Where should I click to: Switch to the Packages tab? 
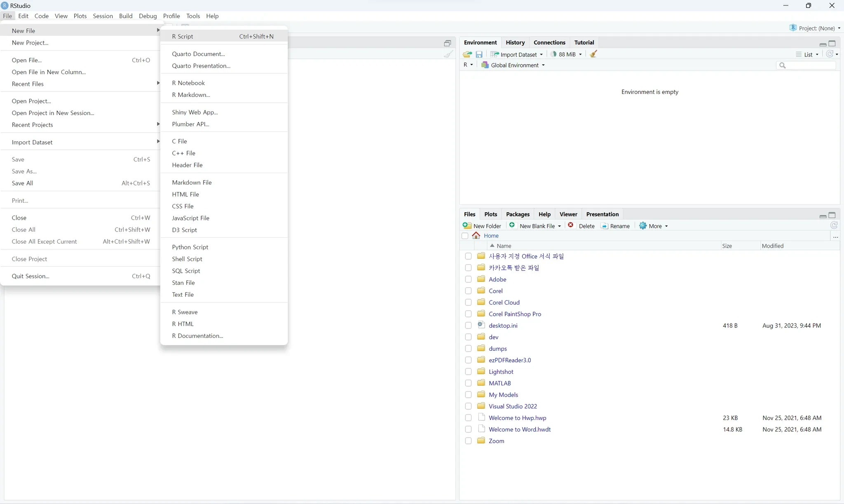coord(518,214)
